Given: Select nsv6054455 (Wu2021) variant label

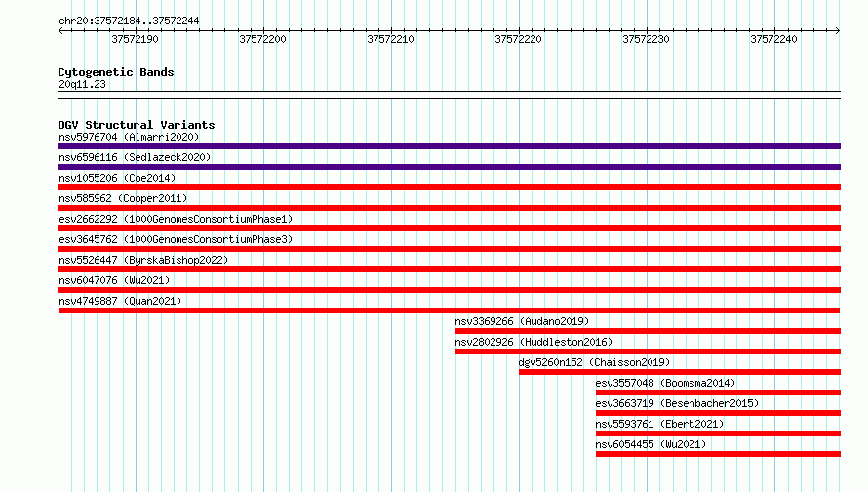Looking at the screenshot, I should coord(651,444).
